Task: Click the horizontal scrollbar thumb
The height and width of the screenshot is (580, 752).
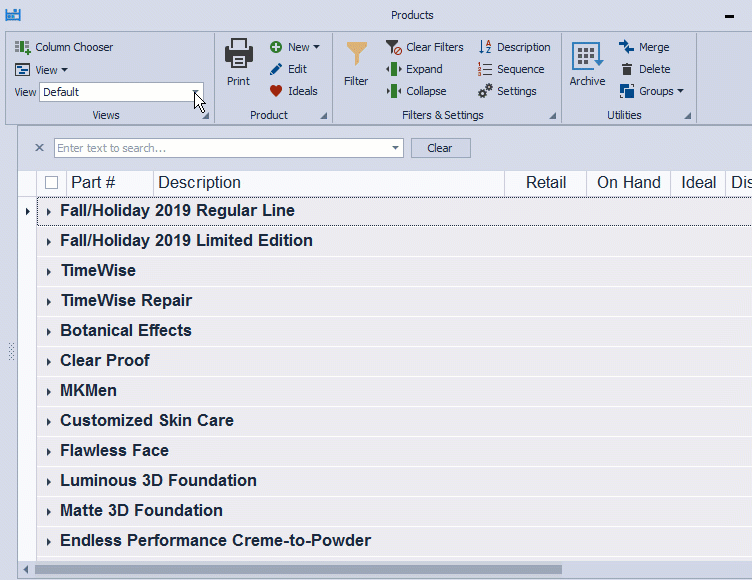Action: 298,569
